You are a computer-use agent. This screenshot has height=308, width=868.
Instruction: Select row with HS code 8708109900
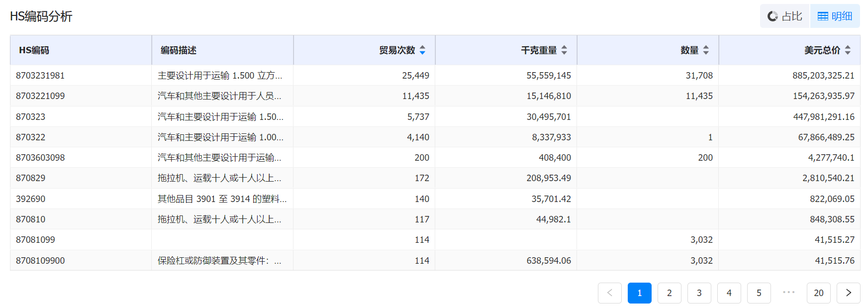pyautogui.click(x=40, y=261)
